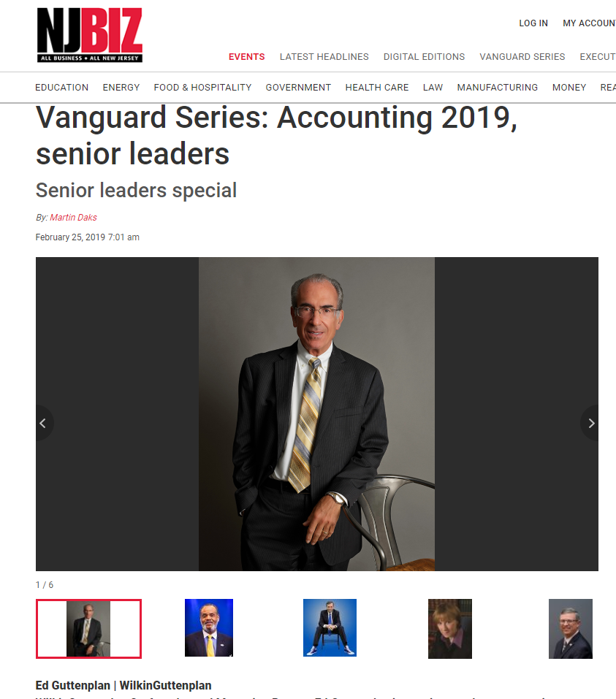Image resolution: width=616 pixels, height=699 pixels.
Task: Open Latest Headlines section
Action: point(324,57)
